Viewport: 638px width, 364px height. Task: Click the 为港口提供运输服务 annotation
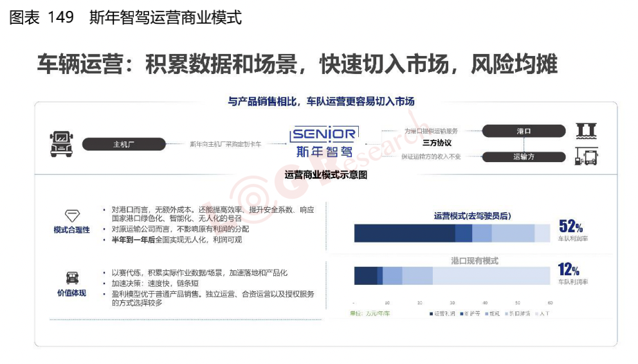tap(431, 131)
